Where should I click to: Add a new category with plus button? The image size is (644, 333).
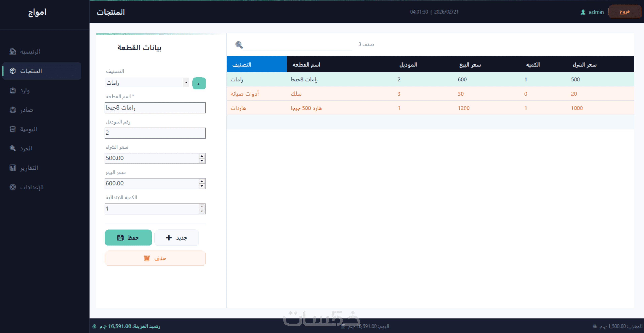tap(198, 84)
